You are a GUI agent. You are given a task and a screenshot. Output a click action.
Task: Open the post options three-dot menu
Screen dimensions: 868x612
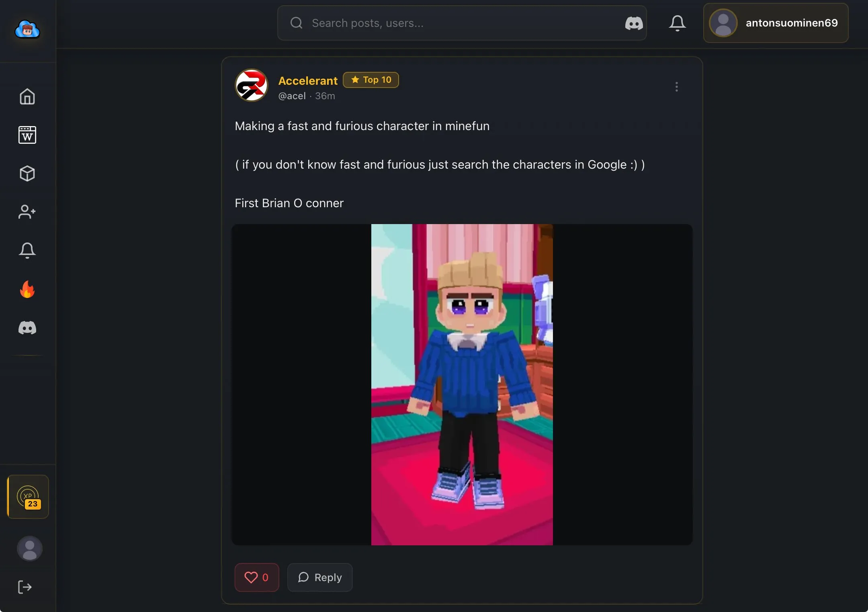677,87
